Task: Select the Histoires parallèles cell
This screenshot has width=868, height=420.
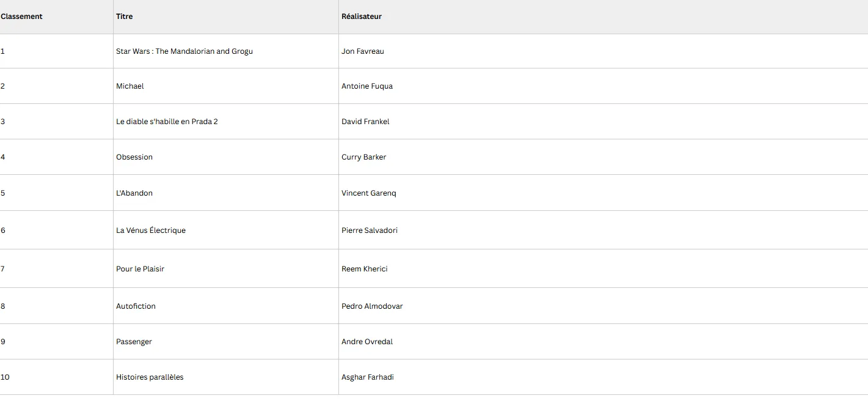Action: coord(226,377)
